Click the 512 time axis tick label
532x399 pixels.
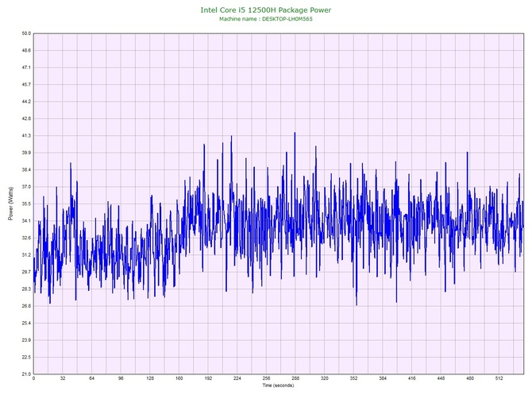499,378
